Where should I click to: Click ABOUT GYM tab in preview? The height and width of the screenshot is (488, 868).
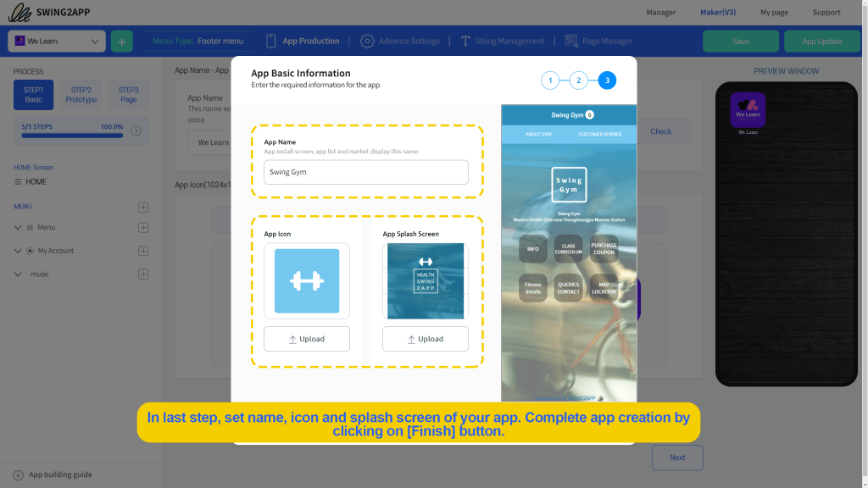point(538,135)
